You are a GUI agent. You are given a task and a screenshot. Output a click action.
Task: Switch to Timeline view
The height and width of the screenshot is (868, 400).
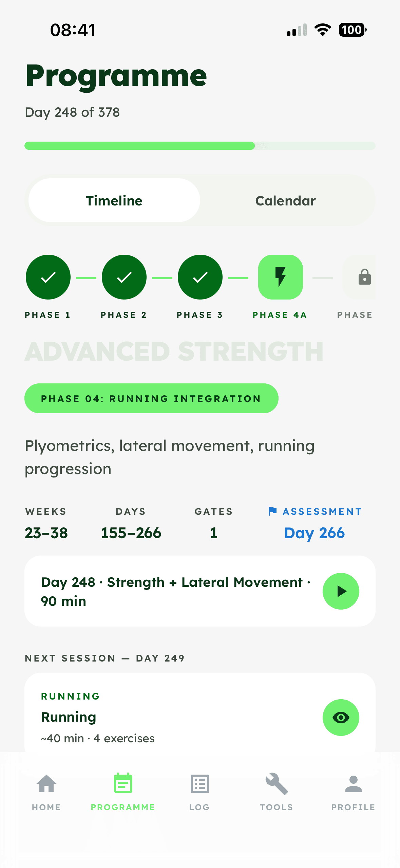coord(114,200)
